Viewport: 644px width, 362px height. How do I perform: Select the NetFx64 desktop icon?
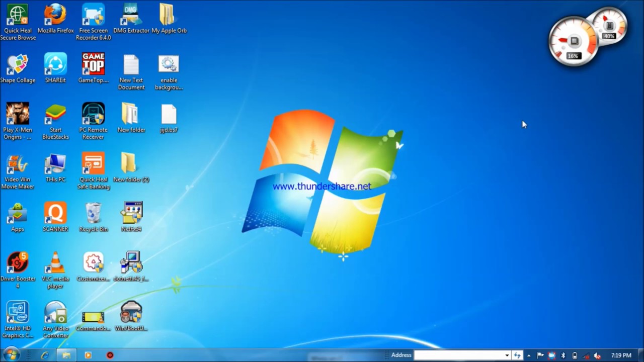pos(131,217)
